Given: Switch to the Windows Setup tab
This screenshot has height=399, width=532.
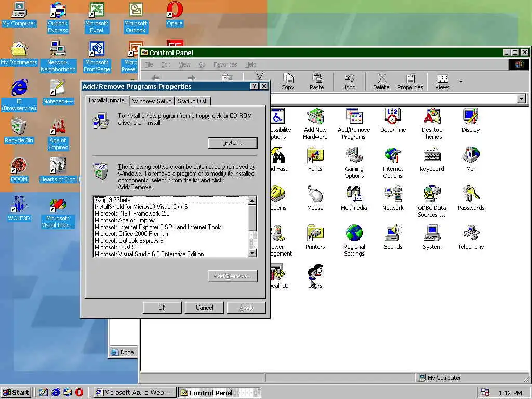Looking at the screenshot, I should [152, 101].
